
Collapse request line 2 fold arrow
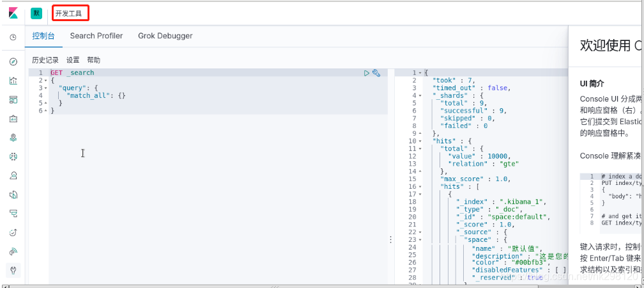click(45, 81)
